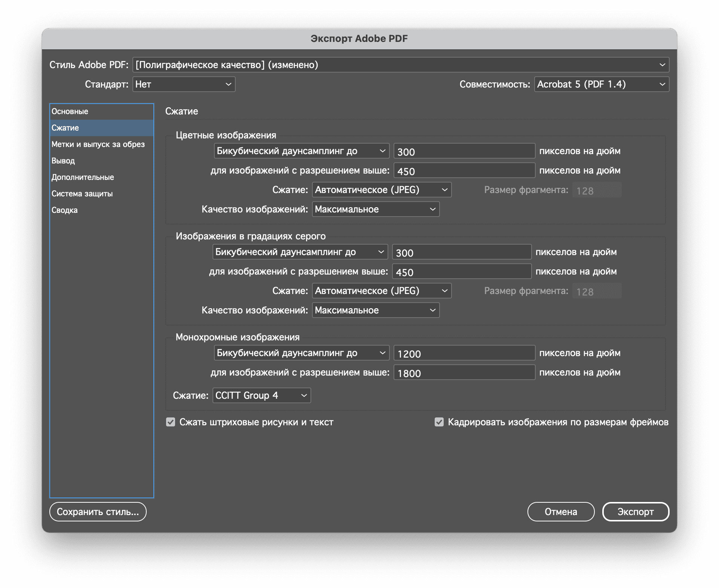Open grayscale images 'Сжатие' dropdown

click(382, 291)
